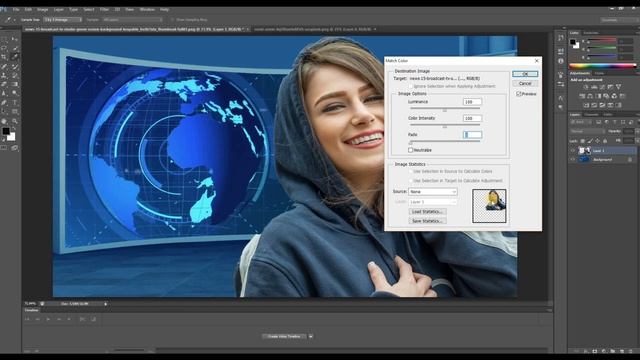The image size is (640, 360).
Task: Add a Curves adjustment
Action: pyautogui.click(x=602, y=87)
